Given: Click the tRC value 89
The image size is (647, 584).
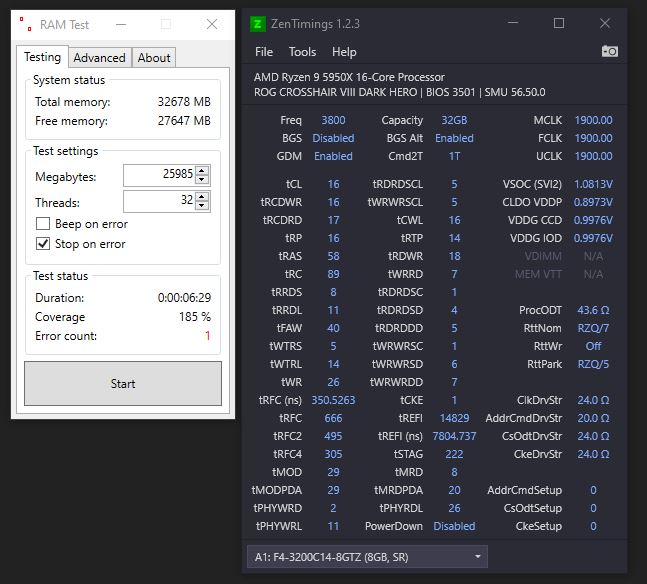Looking at the screenshot, I should pyautogui.click(x=333, y=274).
